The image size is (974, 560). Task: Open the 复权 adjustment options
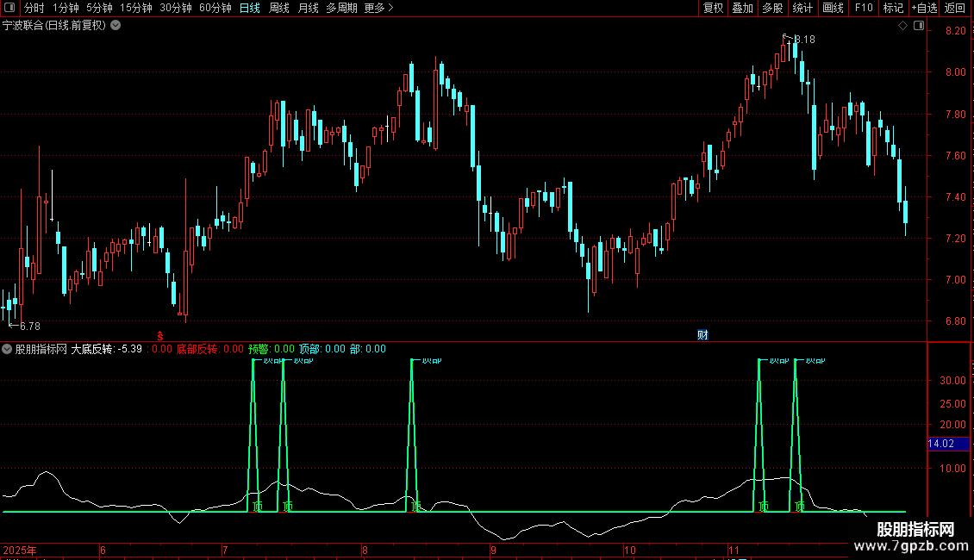point(713,8)
